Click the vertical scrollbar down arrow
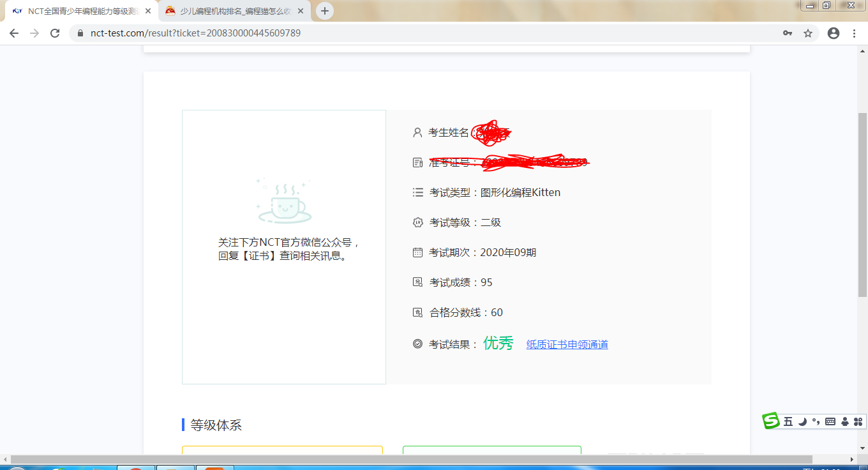This screenshot has width=868, height=470. coord(862,450)
